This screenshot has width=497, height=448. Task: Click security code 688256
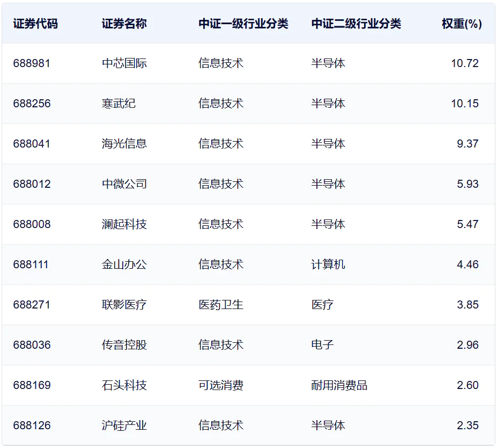tap(32, 104)
